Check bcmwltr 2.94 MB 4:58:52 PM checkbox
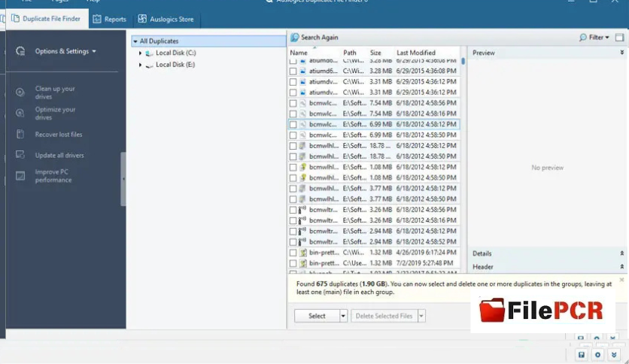This screenshot has height=364, width=629. pyautogui.click(x=293, y=242)
